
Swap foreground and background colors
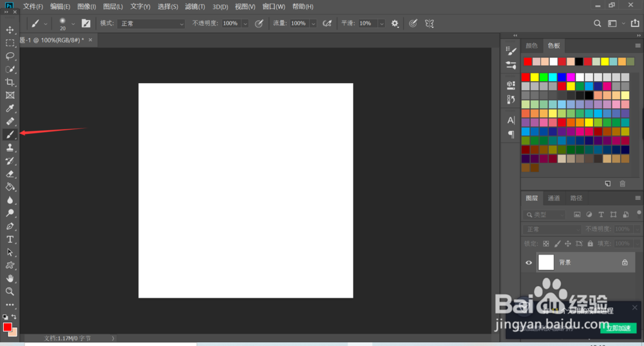(14, 317)
